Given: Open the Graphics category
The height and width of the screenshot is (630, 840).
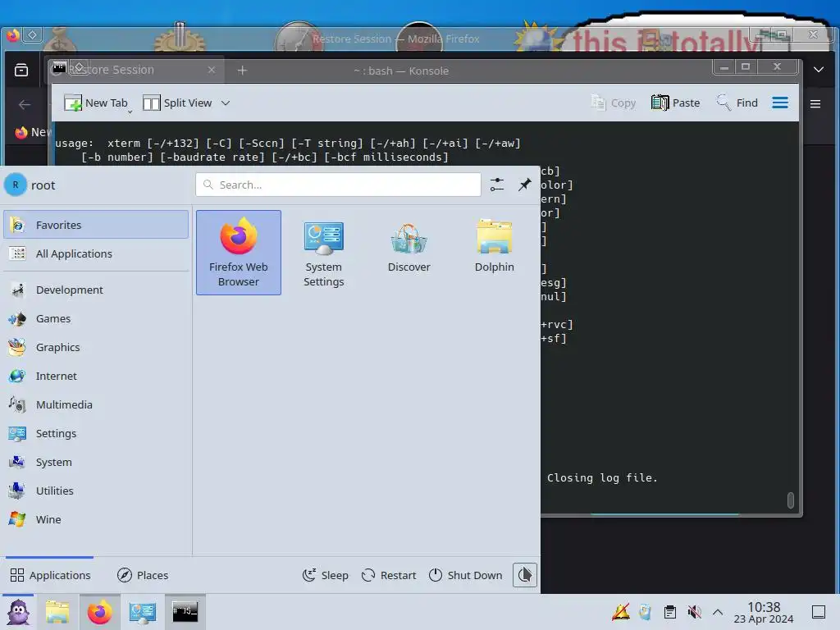Looking at the screenshot, I should [x=96, y=347].
